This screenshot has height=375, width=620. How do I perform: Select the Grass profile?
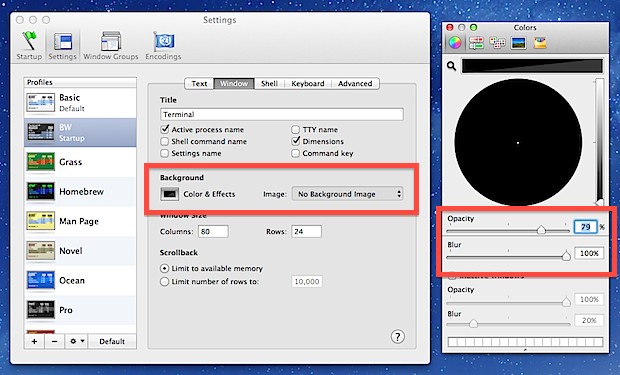[80, 162]
